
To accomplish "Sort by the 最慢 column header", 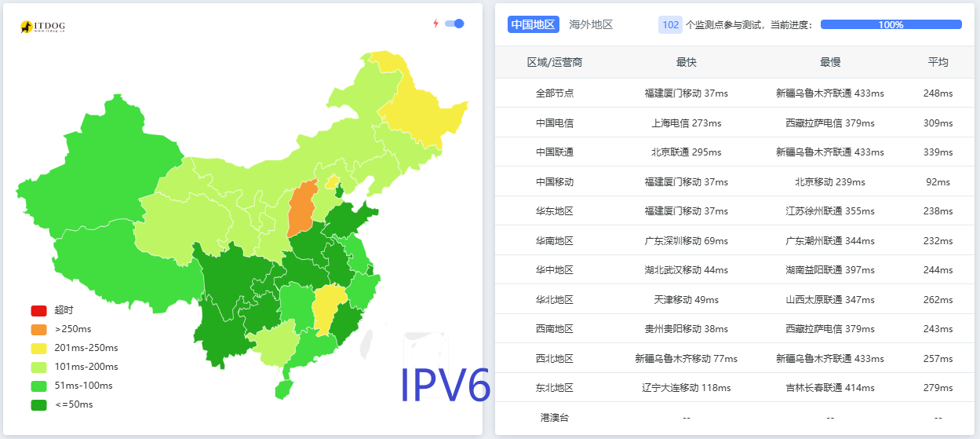I will [x=829, y=62].
